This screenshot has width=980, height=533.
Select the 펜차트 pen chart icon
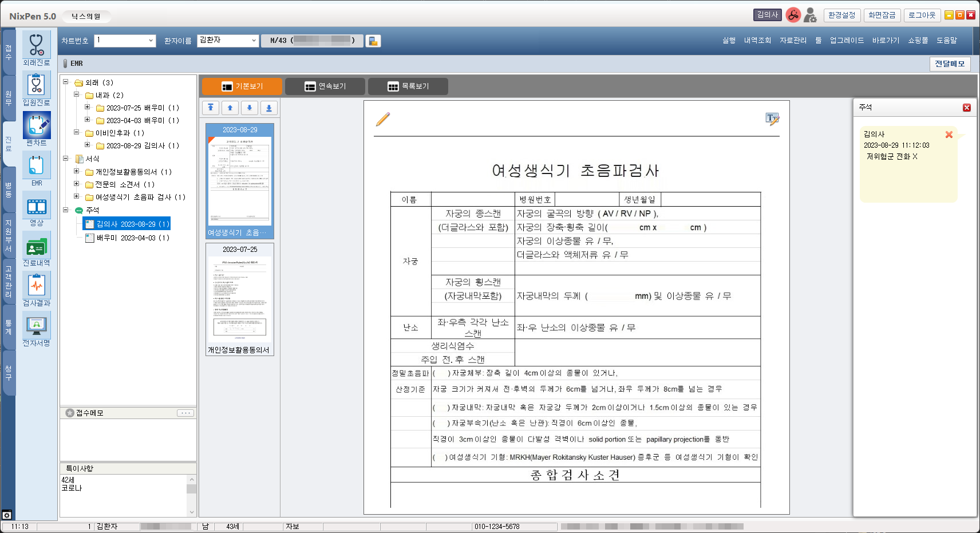point(37,125)
